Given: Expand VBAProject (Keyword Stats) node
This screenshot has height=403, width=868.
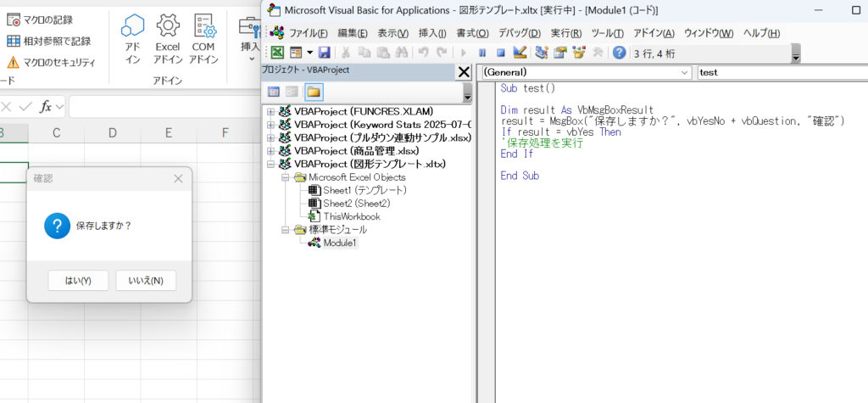Looking at the screenshot, I should click(x=270, y=124).
